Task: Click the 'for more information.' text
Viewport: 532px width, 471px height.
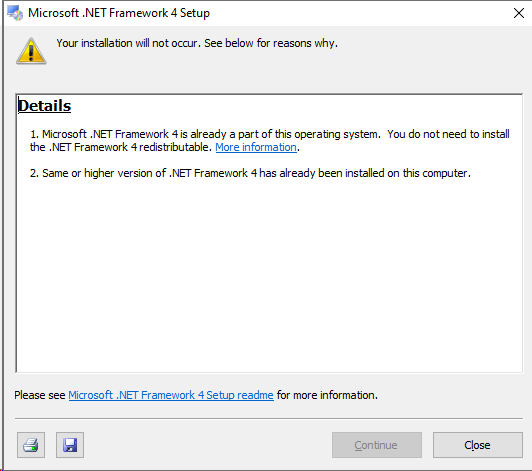Action: (327, 395)
